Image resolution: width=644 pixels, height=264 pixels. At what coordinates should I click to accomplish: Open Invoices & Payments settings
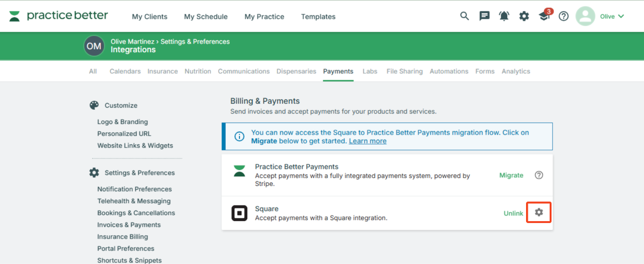[129, 225]
